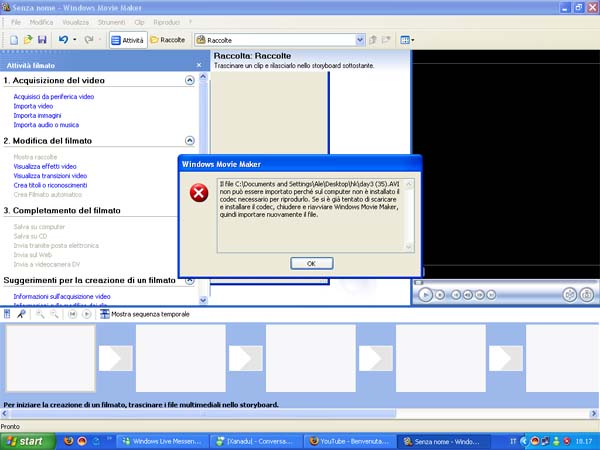The height and width of the screenshot is (450, 600).
Task: Toggle the Raccolte collections pane button
Action: [168, 40]
